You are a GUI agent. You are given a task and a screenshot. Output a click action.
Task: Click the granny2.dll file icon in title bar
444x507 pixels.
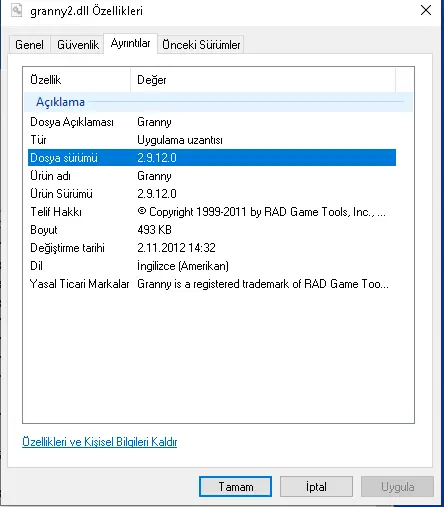pos(16,10)
